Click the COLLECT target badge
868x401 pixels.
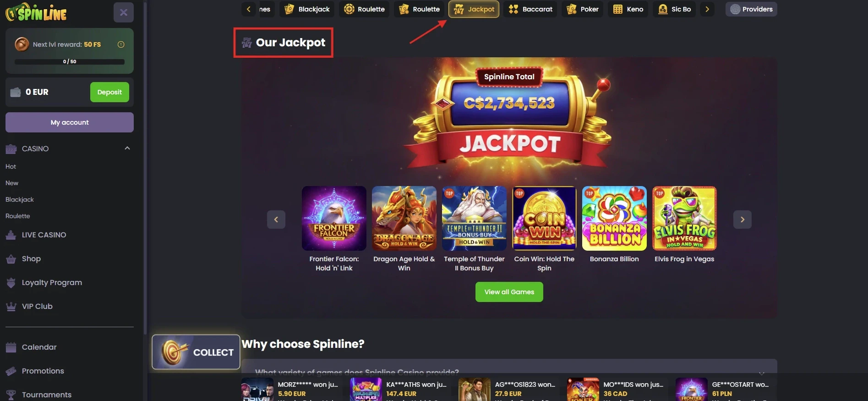pos(196,352)
